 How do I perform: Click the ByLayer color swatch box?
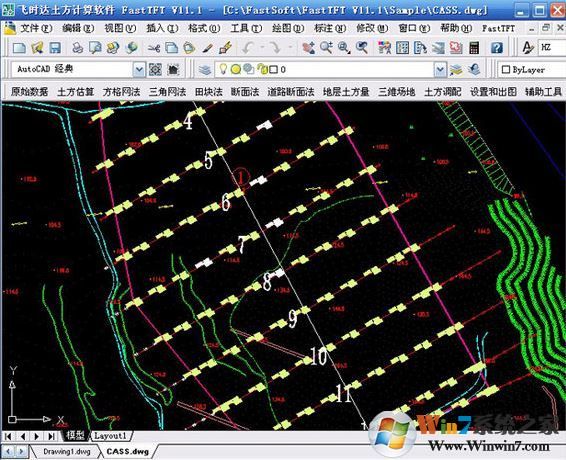[506, 70]
